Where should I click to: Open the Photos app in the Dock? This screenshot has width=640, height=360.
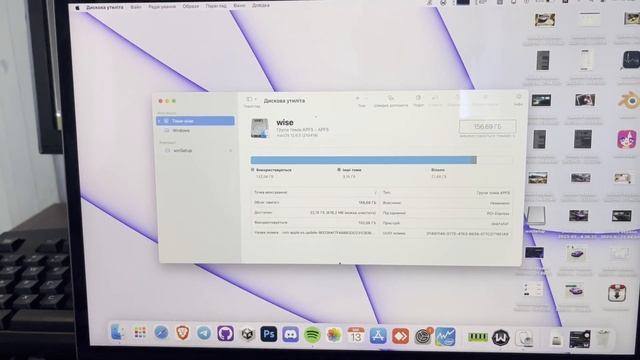point(334,336)
